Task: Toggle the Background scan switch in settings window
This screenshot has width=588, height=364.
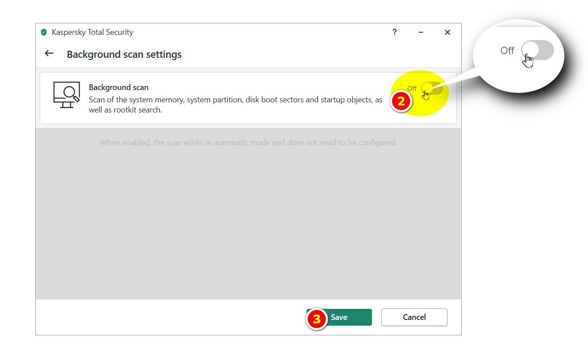Action: [432, 88]
